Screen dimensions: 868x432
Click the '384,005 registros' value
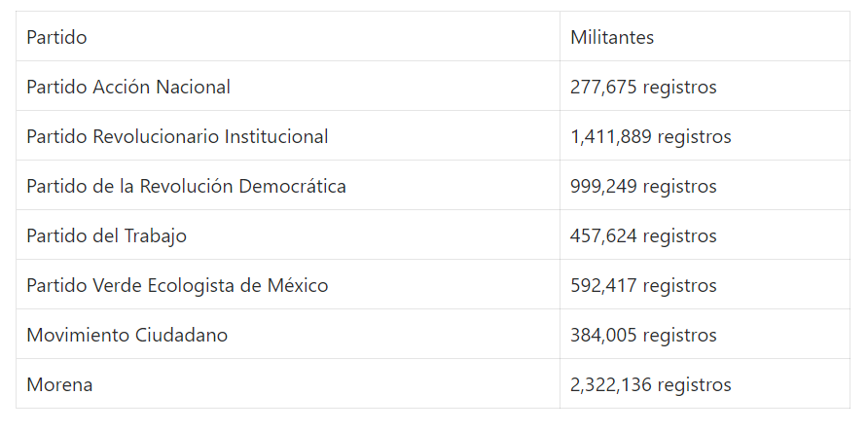643,335
